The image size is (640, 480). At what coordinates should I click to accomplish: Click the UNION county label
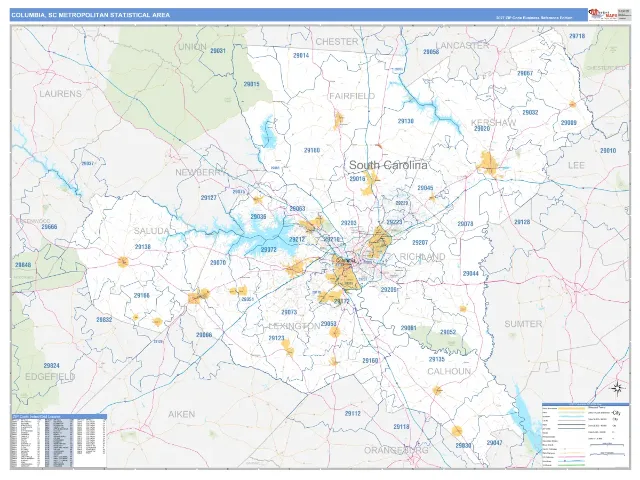(192, 47)
